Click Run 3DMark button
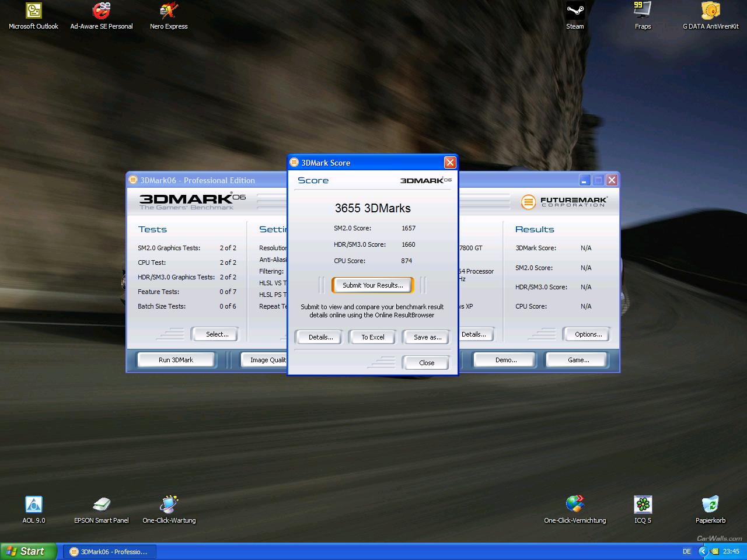 pyautogui.click(x=176, y=360)
